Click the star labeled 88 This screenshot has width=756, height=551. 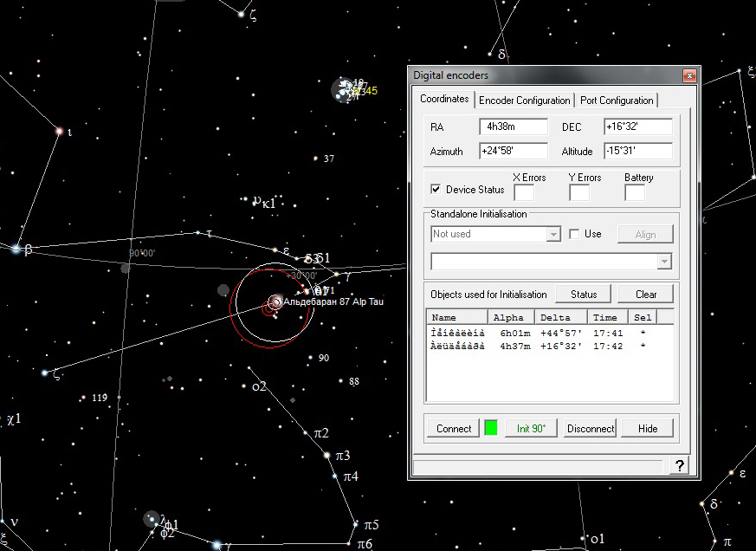341,381
